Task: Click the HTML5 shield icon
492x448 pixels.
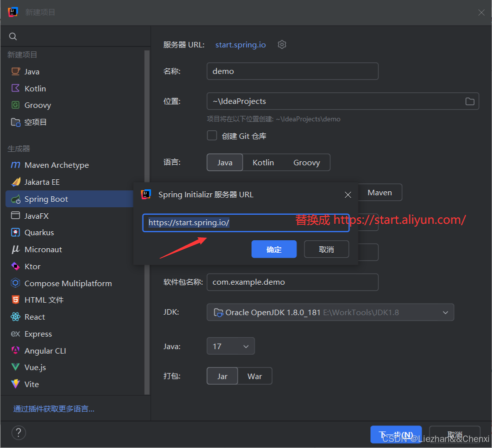Action: pos(15,300)
